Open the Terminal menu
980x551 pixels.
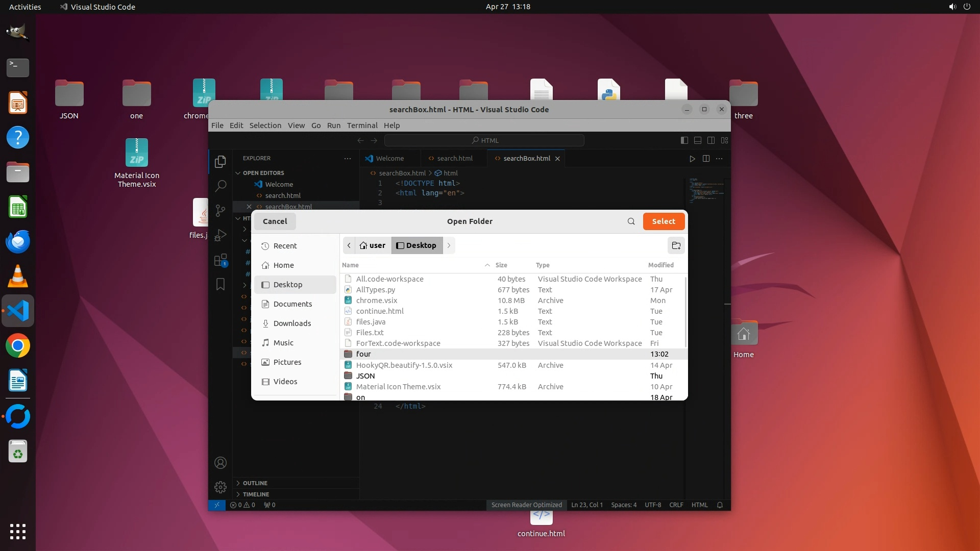click(362, 126)
